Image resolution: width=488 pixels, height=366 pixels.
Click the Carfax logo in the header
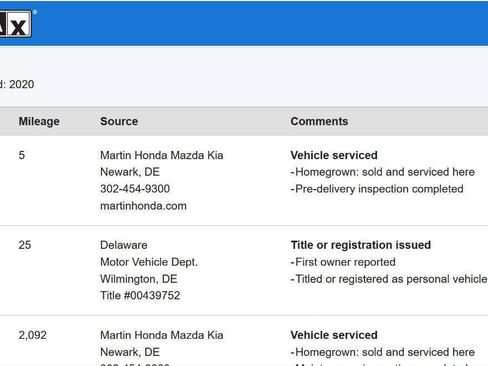click(x=16, y=24)
